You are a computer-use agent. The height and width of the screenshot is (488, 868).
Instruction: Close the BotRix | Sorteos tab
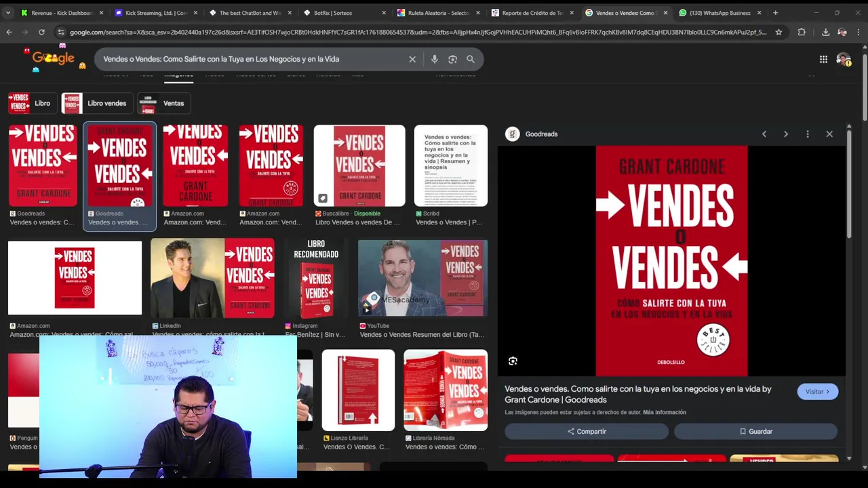[384, 13]
